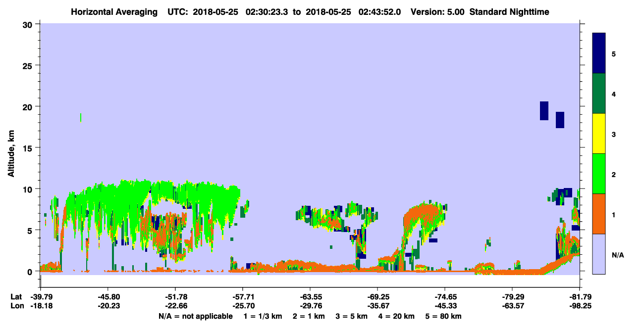Click the altitude tick label '20'
The image size is (644, 330).
point(29,106)
